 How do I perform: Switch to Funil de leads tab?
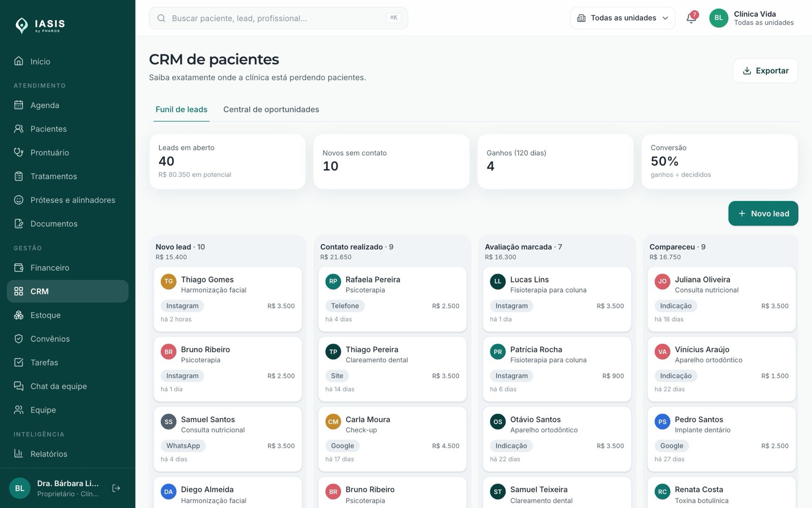[x=181, y=109]
